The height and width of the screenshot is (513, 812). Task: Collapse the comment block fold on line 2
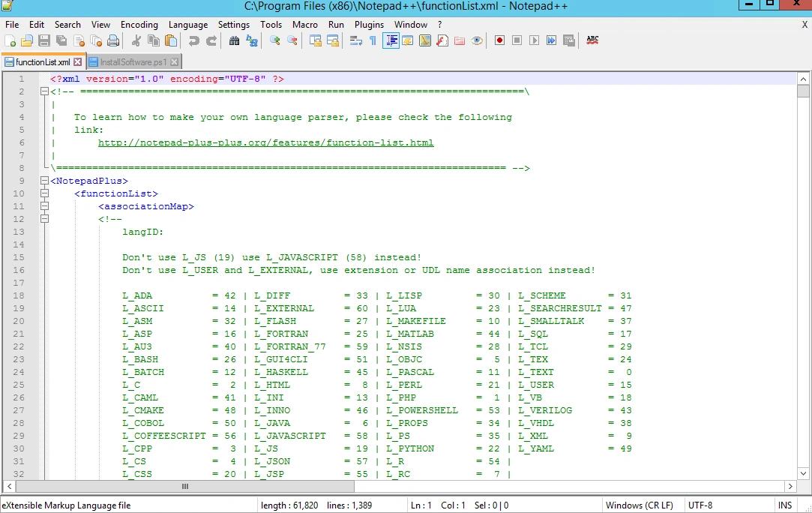pyautogui.click(x=44, y=91)
